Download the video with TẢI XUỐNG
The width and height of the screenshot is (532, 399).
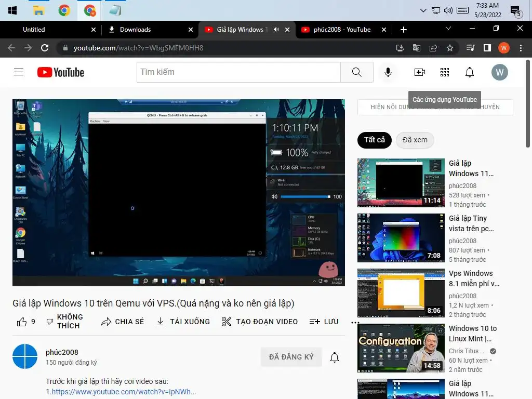click(x=183, y=322)
